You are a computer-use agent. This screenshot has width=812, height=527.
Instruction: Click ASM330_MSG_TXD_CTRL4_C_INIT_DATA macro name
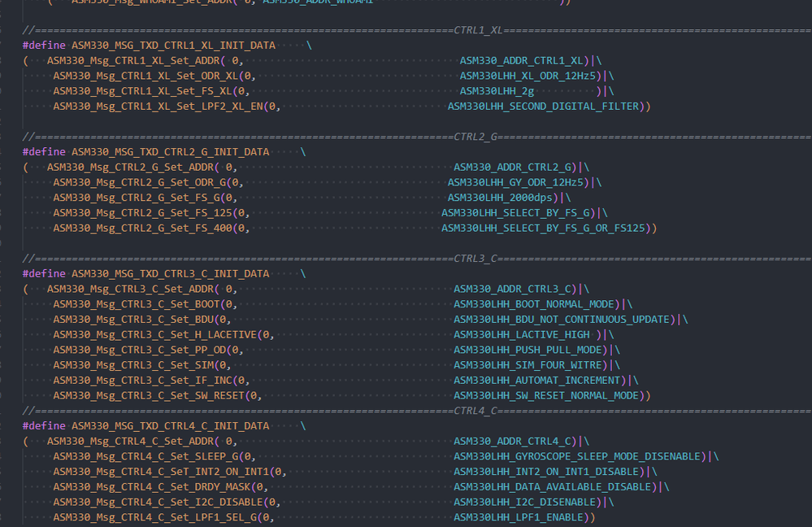pyautogui.click(x=170, y=425)
